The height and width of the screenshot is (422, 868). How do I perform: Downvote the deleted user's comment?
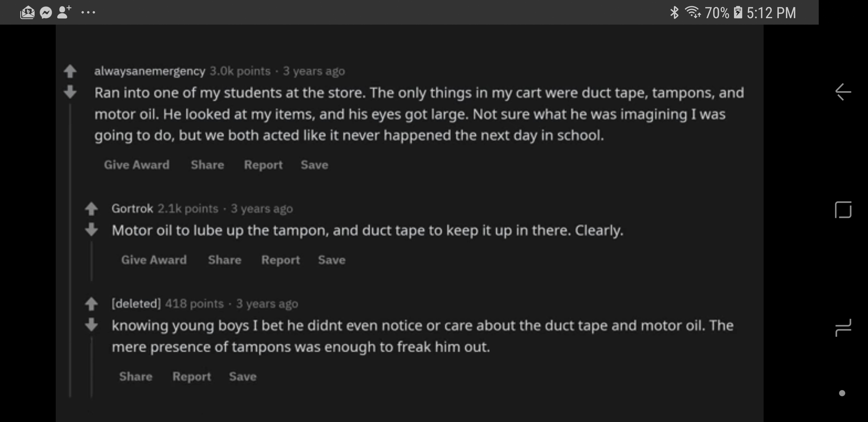tap(91, 325)
